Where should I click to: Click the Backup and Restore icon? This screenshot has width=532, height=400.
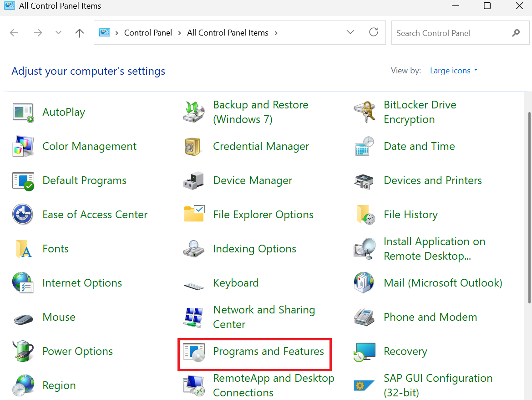tap(194, 112)
